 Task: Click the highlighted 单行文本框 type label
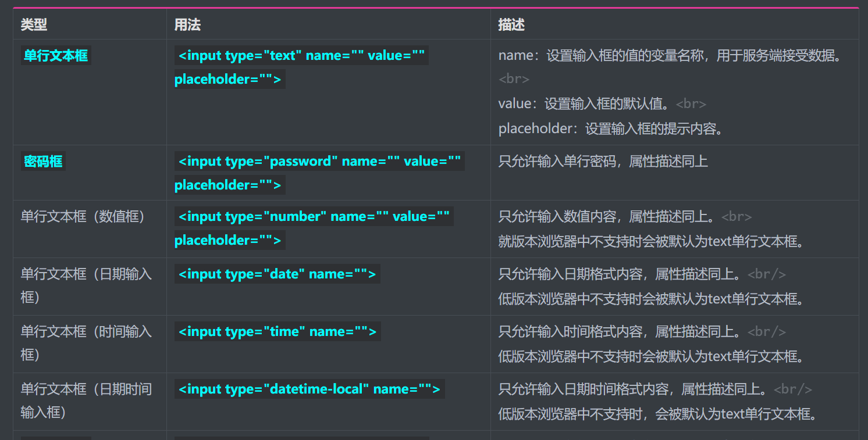(x=56, y=55)
